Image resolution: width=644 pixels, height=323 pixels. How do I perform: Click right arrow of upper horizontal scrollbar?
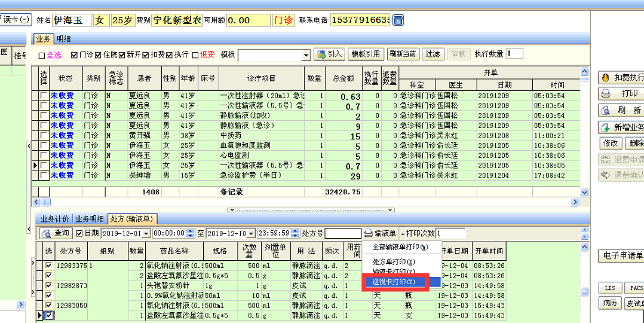(x=575, y=202)
